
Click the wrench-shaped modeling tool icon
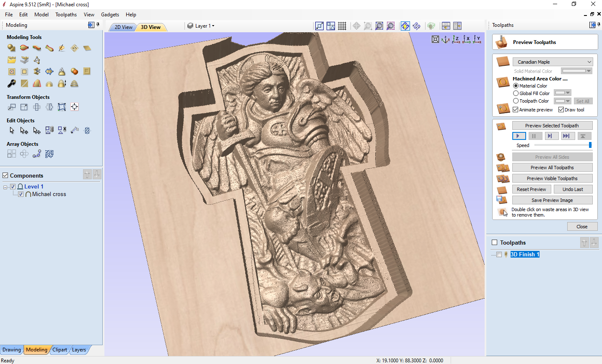(x=12, y=83)
